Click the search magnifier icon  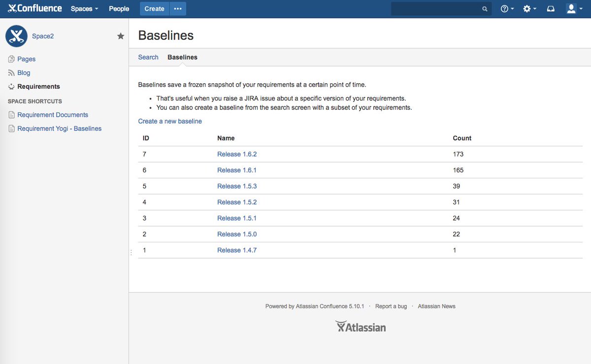pyautogui.click(x=484, y=8)
